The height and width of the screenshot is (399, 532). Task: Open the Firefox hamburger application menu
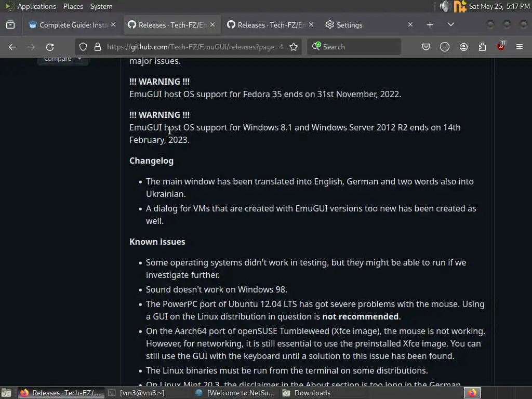(520, 47)
